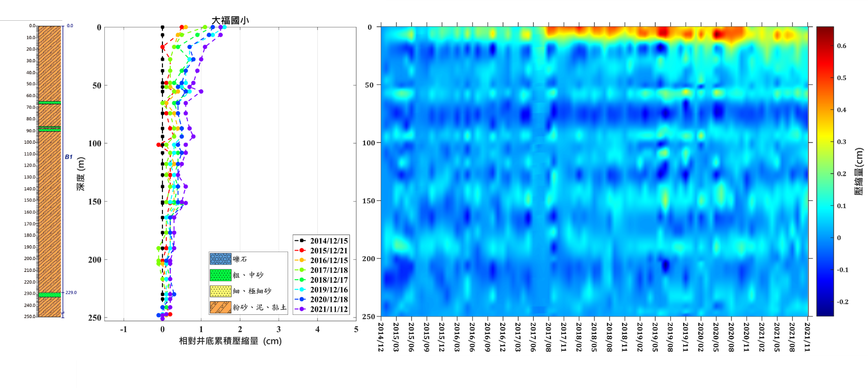Click the B1 label beside the soil column
This screenshot has height=388, width=868.
coord(69,157)
